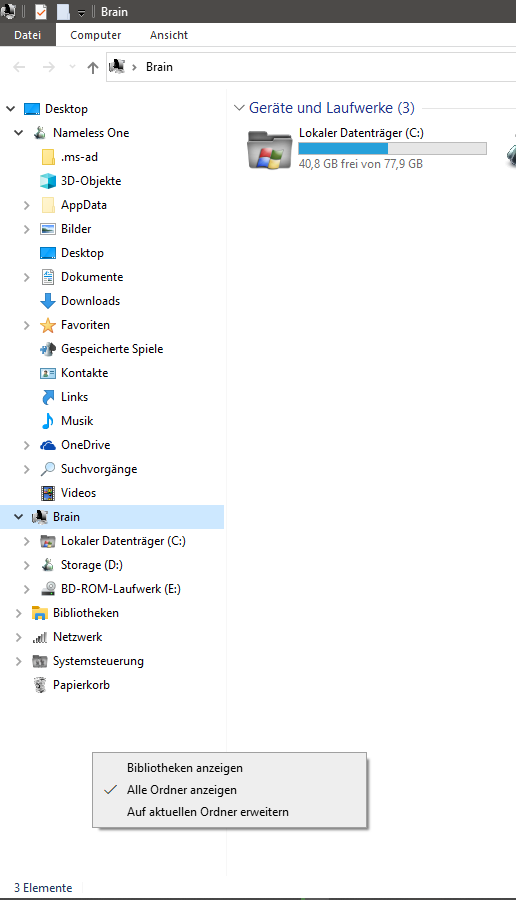Click the C: drive storage usage bar
Image resolution: width=516 pixels, height=900 pixels.
(x=393, y=149)
